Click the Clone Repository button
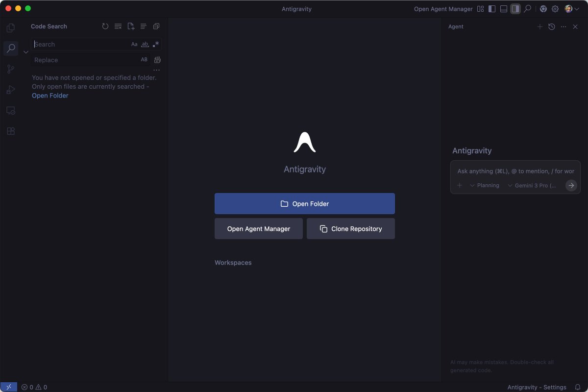The width and height of the screenshot is (588, 392). click(x=351, y=229)
